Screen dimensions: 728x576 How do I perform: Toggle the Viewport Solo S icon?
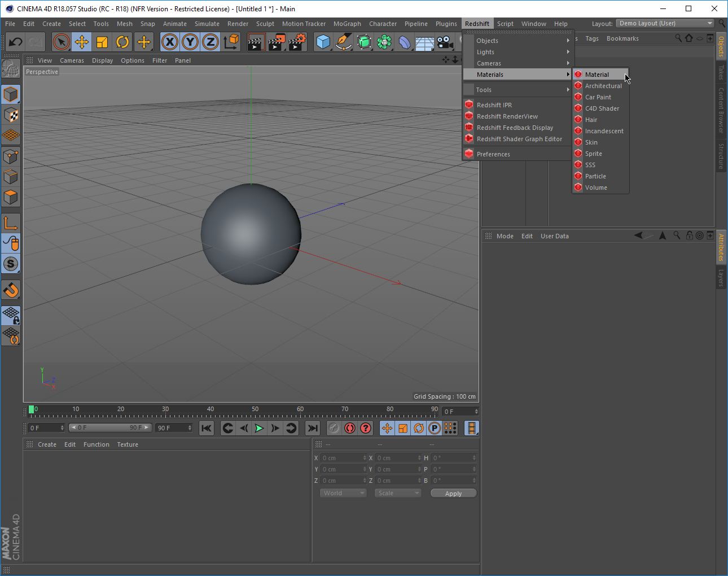pos(11,264)
